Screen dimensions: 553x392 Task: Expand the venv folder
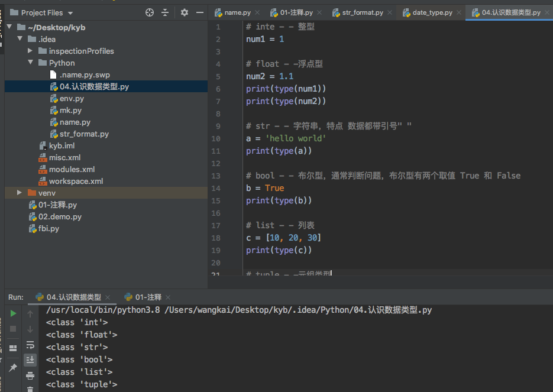coord(20,193)
